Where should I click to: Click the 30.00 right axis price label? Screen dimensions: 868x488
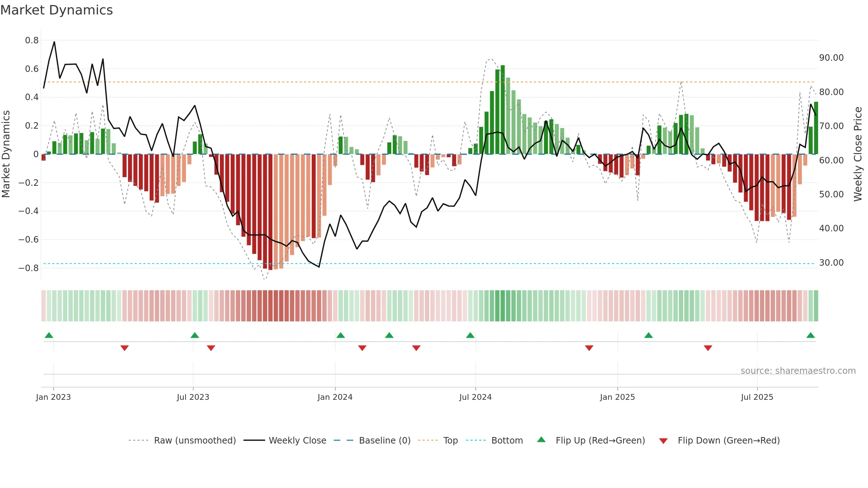831,262
